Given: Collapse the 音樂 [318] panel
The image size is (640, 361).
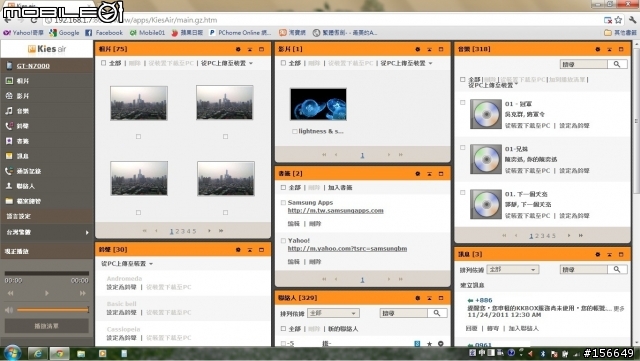Looking at the screenshot, I should [609, 49].
